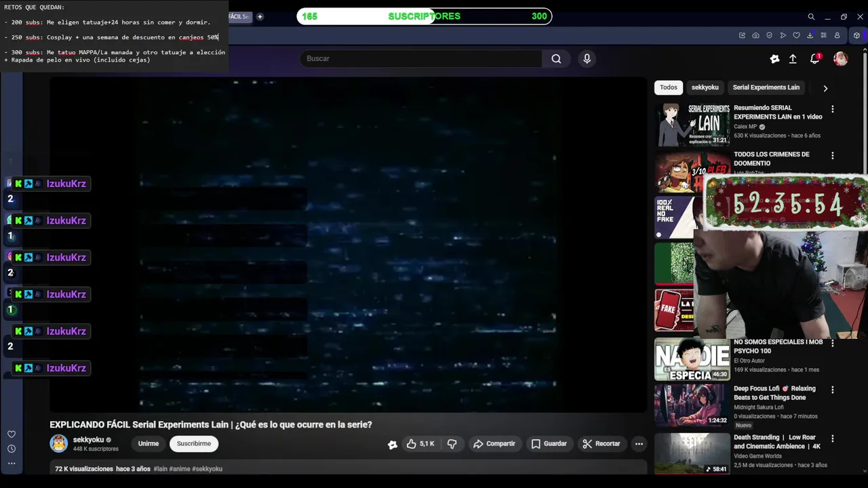
Task: Open the browser downloads icon
Action: [810, 35]
